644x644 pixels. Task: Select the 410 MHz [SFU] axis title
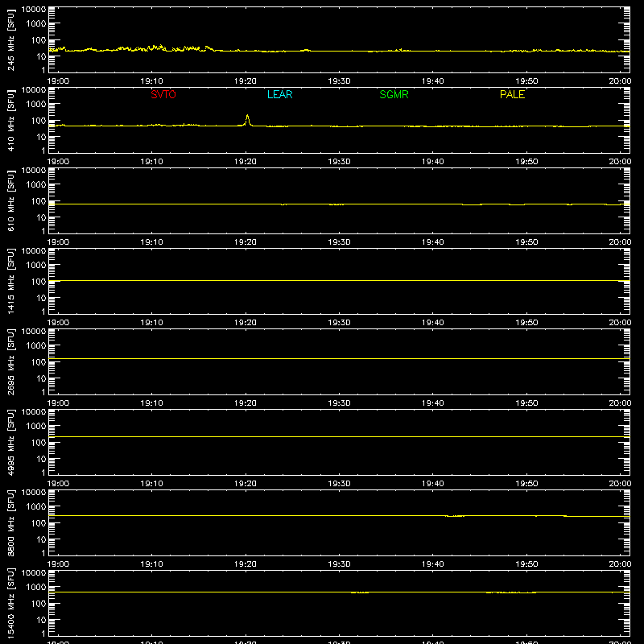click(x=11, y=120)
